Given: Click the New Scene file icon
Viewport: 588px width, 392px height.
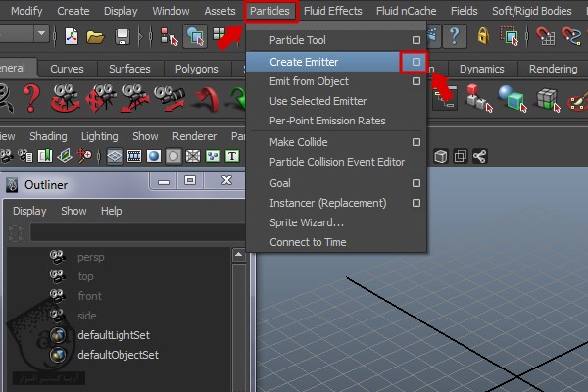Looking at the screenshot, I should [73, 36].
